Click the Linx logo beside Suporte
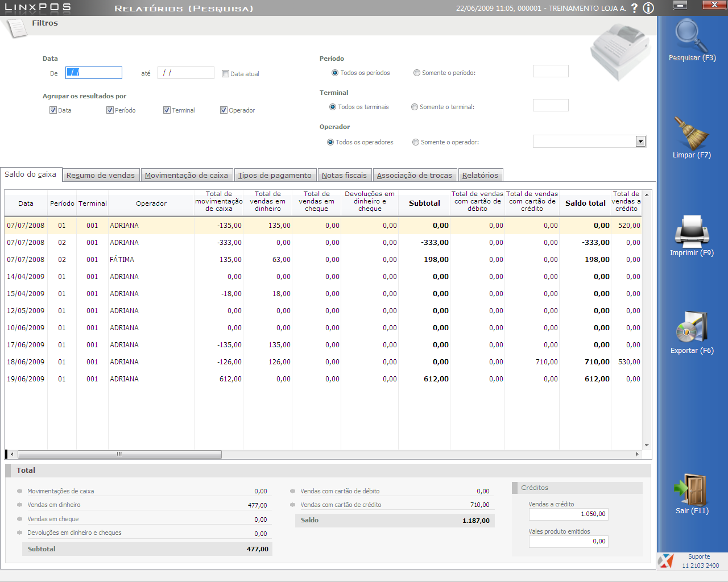This screenshot has height=582, width=728. tap(666, 561)
